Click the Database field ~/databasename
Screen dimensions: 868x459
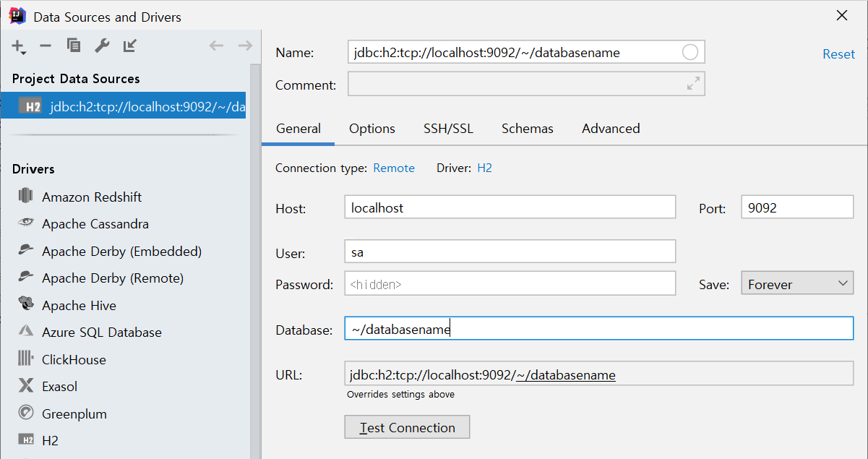(599, 329)
